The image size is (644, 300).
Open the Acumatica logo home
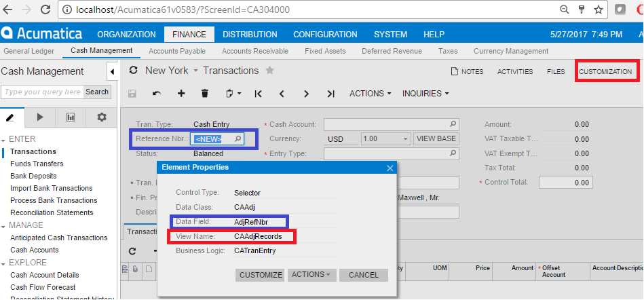pyautogui.click(x=41, y=33)
